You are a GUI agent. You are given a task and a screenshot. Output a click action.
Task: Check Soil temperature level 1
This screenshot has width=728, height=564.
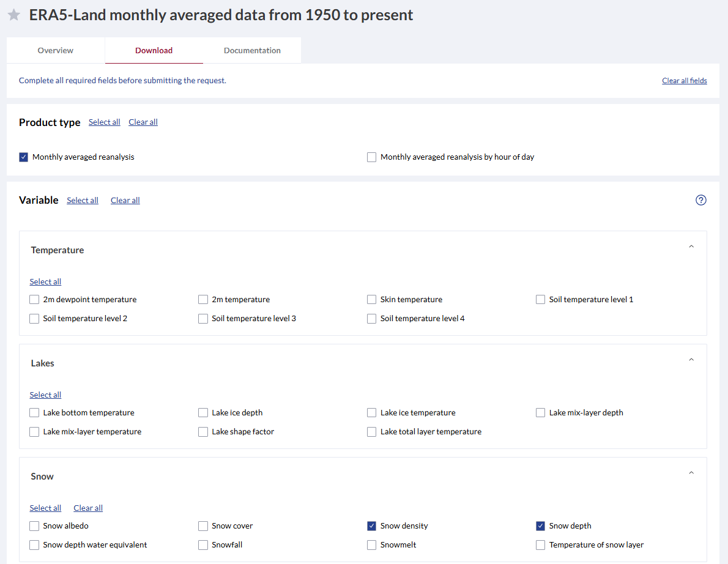pos(540,299)
